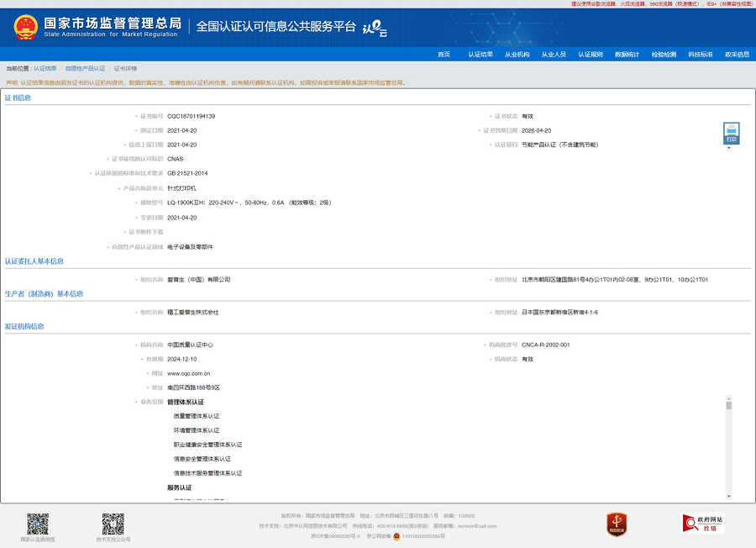Click the 打印 print icon

(731, 133)
